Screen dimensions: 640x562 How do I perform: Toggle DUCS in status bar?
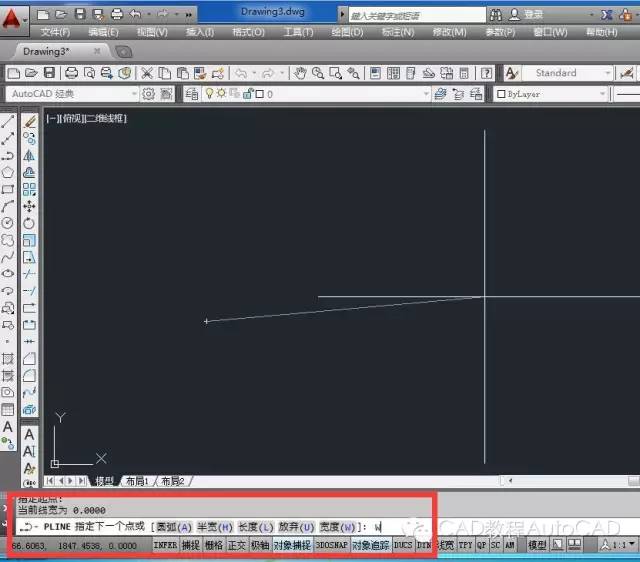point(403,545)
